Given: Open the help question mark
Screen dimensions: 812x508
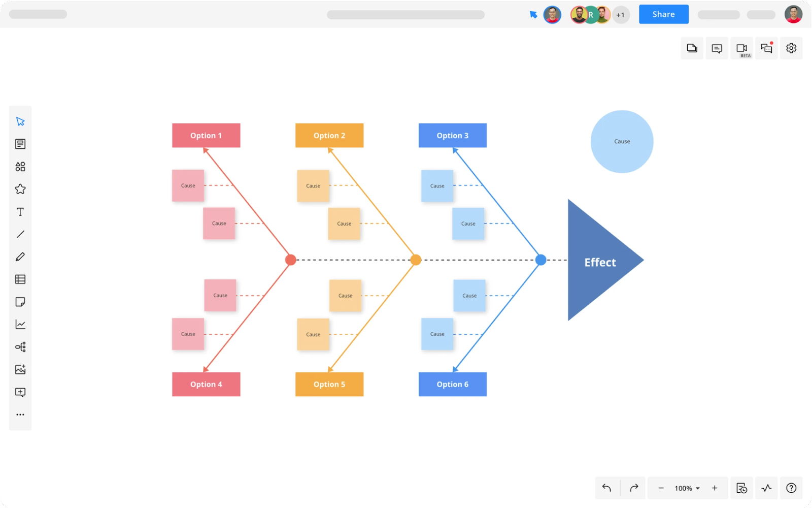Looking at the screenshot, I should tap(791, 488).
